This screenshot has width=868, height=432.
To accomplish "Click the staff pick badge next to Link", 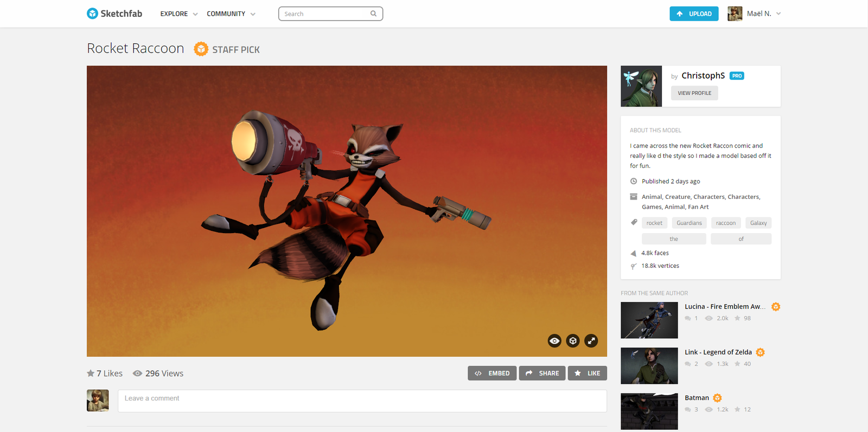I will (760, 352).
